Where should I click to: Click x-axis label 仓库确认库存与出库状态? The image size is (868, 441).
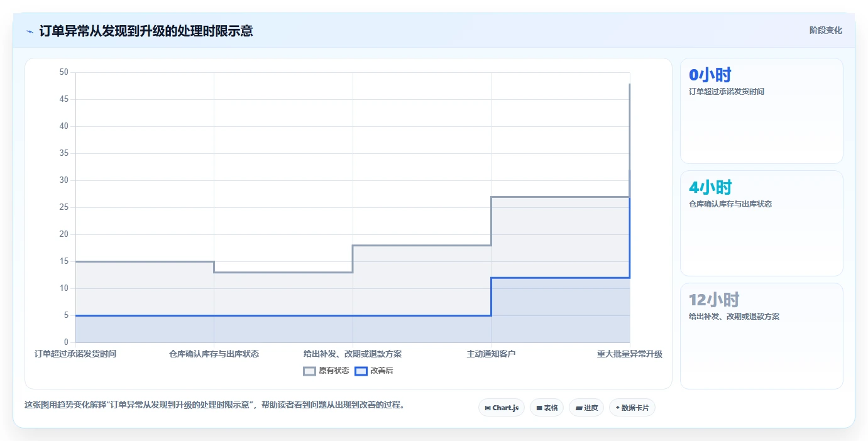pyautogui.click(x=214, y=354)
